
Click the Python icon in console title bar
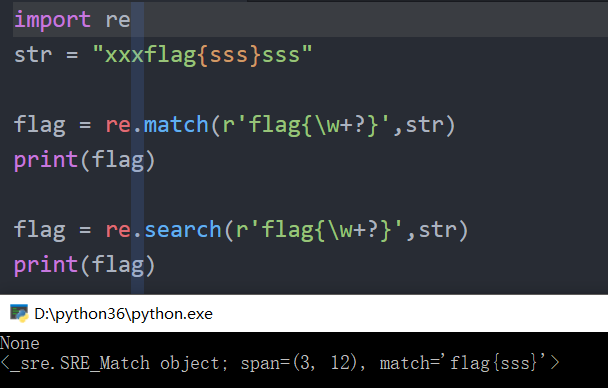(19, 314)
